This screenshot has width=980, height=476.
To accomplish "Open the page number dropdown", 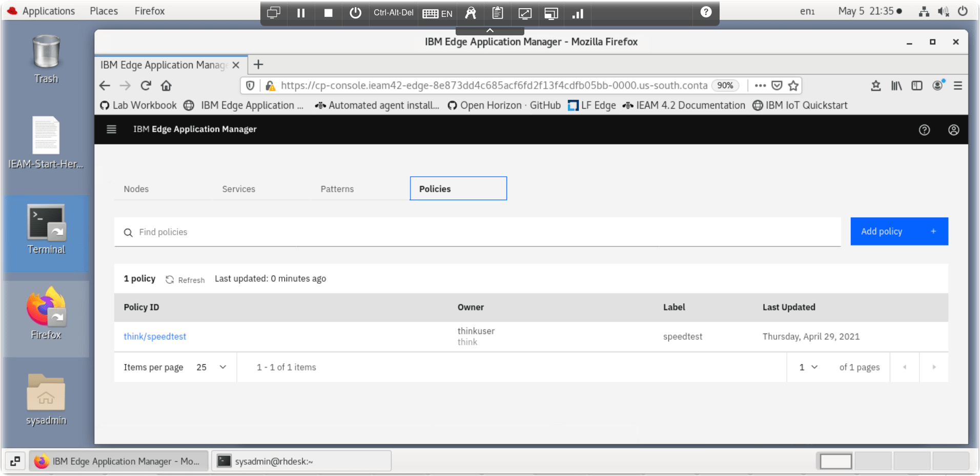I will pyautogui.click(x=808, y=367).
